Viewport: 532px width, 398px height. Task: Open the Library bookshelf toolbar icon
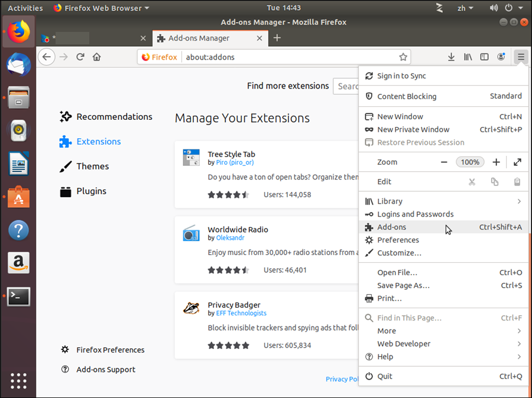[x=468, y=57]
